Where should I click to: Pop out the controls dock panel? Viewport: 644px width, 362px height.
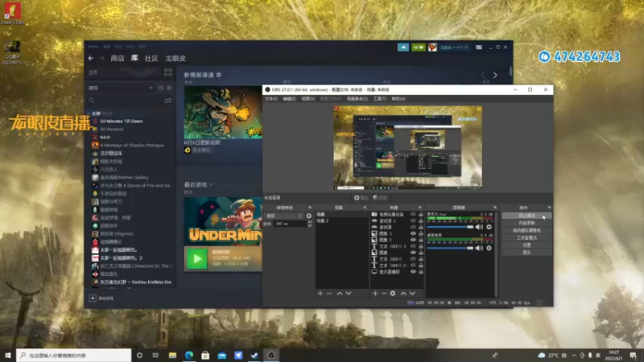click(550, 208)
